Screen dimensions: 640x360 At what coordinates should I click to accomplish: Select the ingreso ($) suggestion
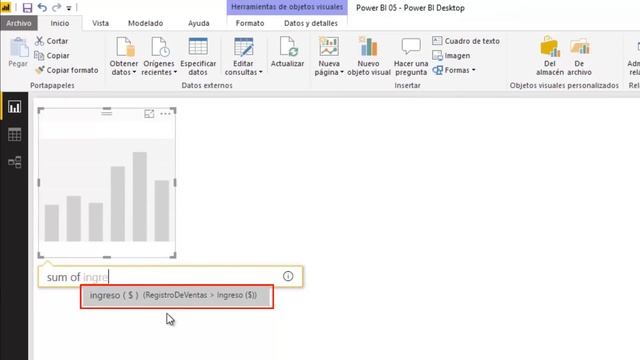(177, 296)
